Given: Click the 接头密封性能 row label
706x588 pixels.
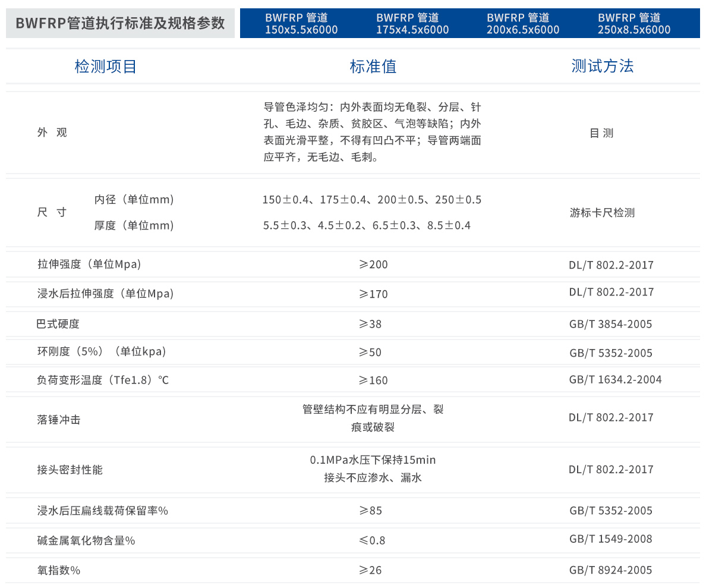Looking at the screenshot, I should (64, 470).
